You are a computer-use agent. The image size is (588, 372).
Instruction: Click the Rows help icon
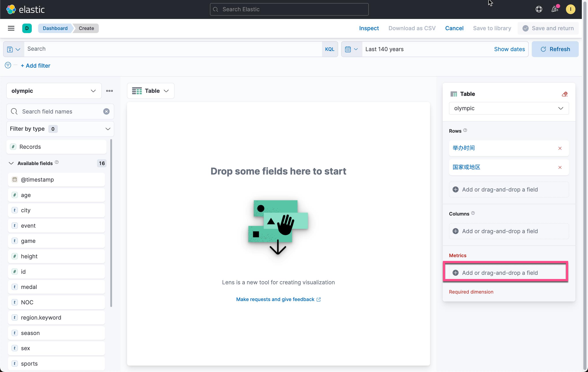click(x=465, y=130)
